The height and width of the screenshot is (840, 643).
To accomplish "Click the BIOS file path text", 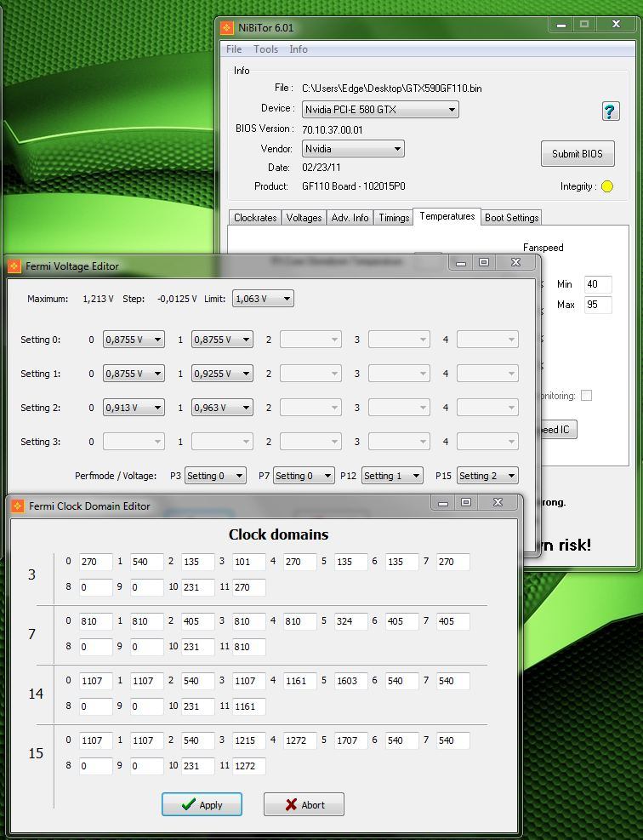I will 392,89.
